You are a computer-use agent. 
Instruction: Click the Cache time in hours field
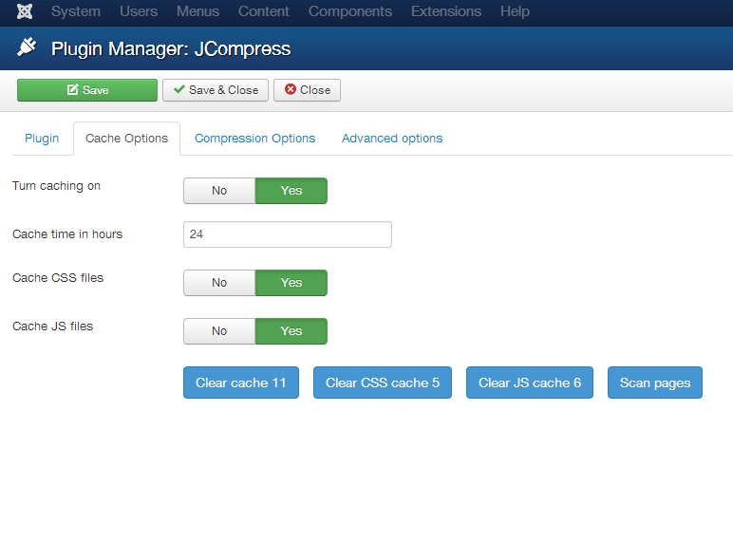point(288,234)
